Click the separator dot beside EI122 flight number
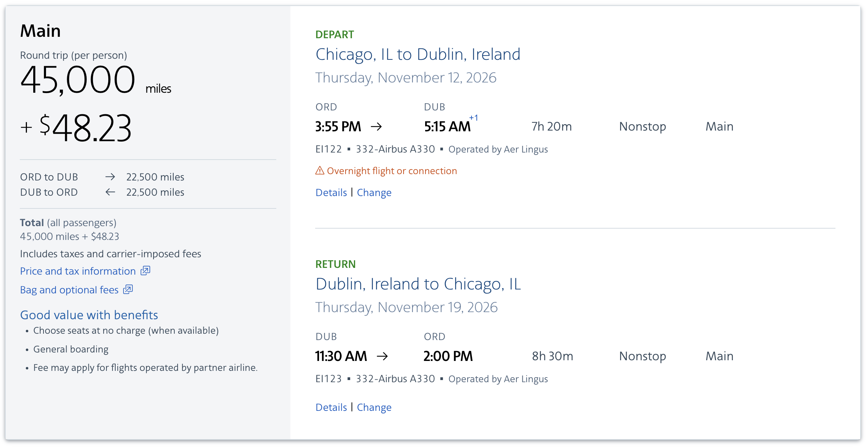 click(x=349, y=149)
